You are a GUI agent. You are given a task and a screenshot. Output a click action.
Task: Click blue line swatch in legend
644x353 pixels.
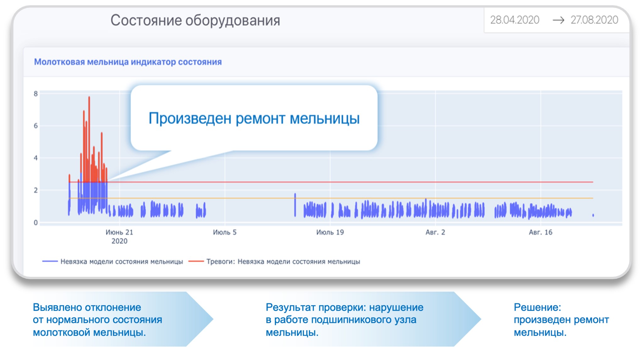(50, 261)
